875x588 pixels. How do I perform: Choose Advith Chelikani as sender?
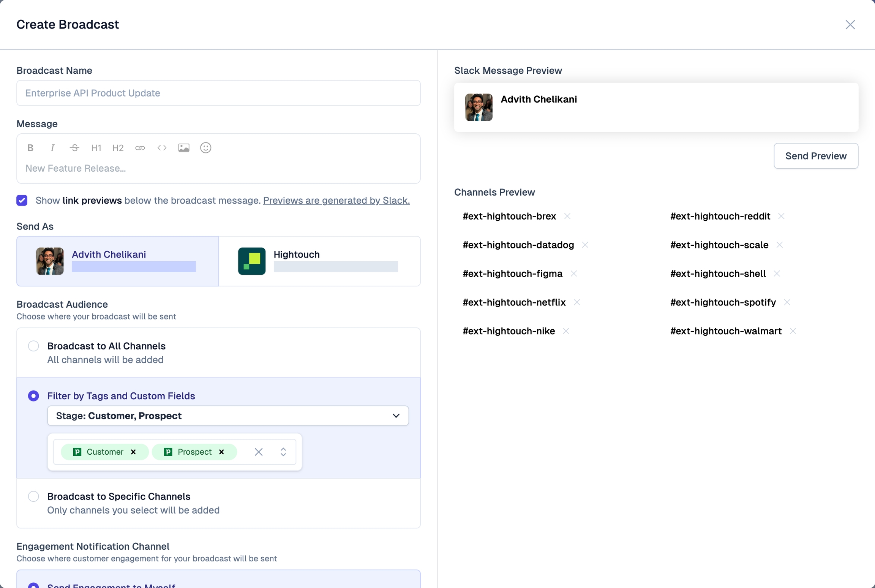[x=118, y=261]
